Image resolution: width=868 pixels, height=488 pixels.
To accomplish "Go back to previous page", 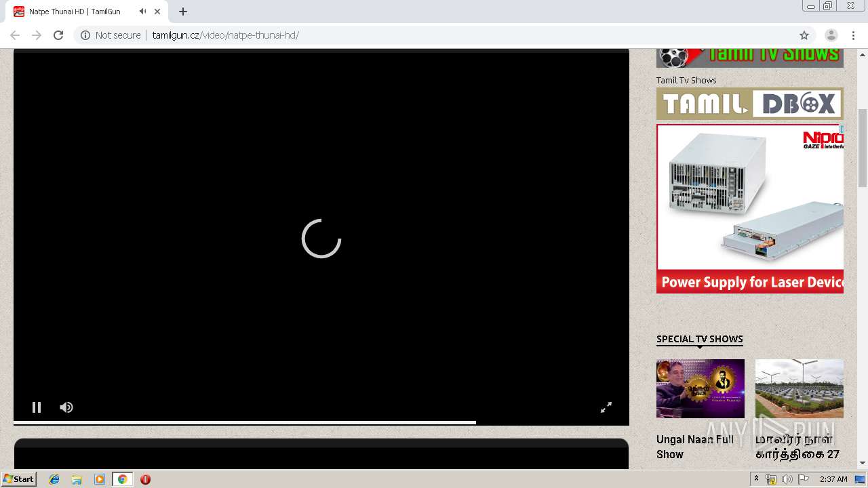I will click(x=15, y=35).
